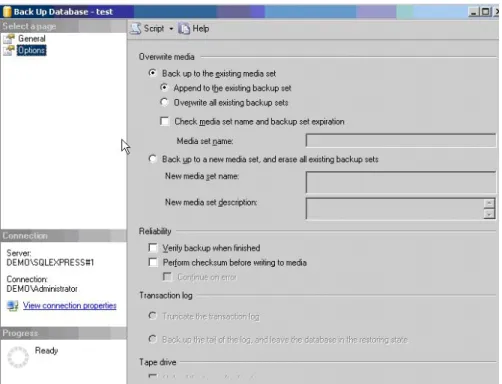This screenshot has height=384, width=502.
Task: Click description field scroll up arrow
Action: click(489, 203)
